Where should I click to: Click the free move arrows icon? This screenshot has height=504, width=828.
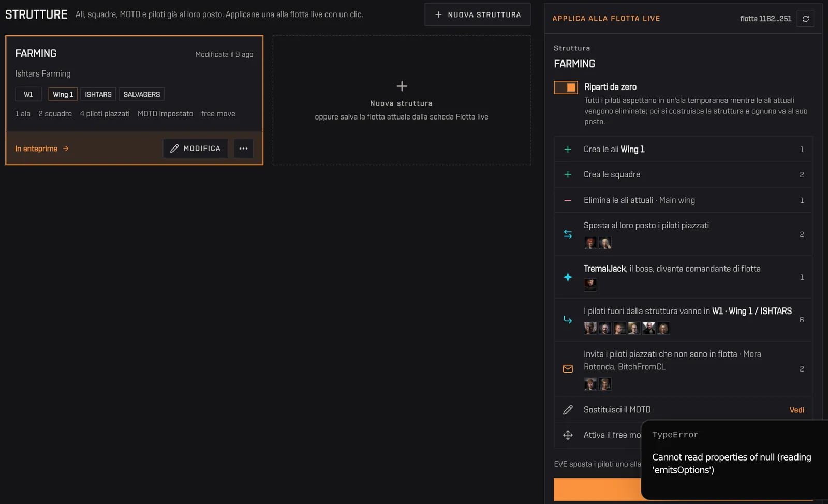tap(568, 435)
